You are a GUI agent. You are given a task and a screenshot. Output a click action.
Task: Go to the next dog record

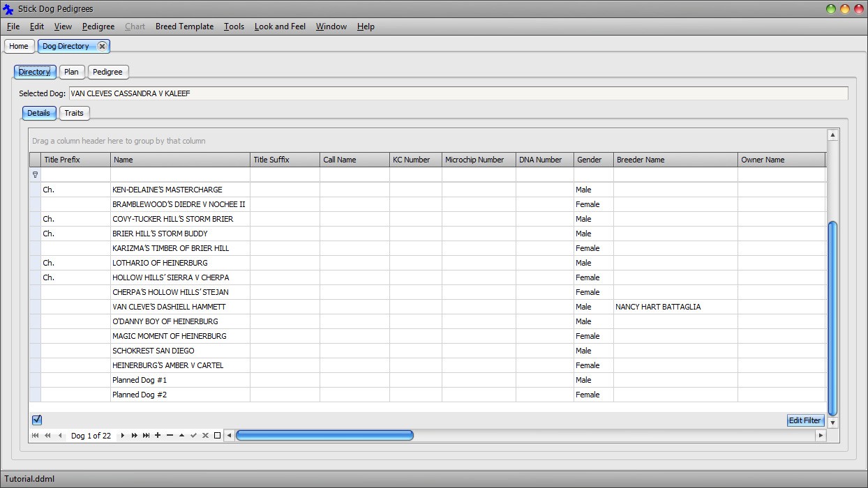point(122,435)
